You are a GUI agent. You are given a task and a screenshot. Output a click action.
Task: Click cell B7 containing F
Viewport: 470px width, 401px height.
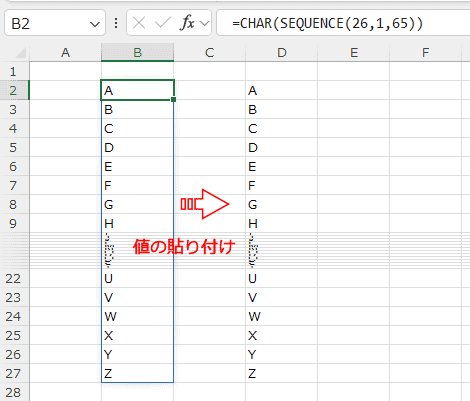[x=137, y=185]
